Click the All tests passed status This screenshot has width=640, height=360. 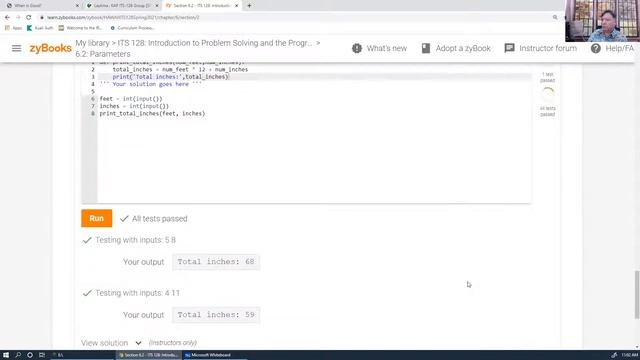154,219
